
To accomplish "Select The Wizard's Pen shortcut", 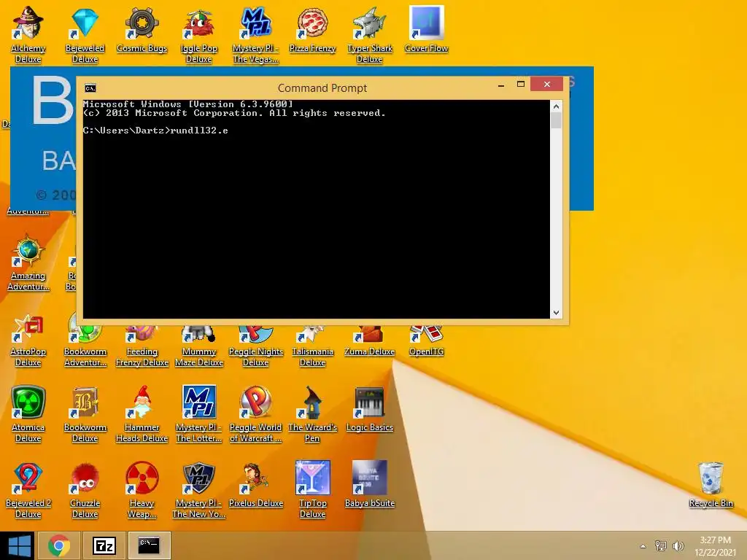I will click(312, 413).
